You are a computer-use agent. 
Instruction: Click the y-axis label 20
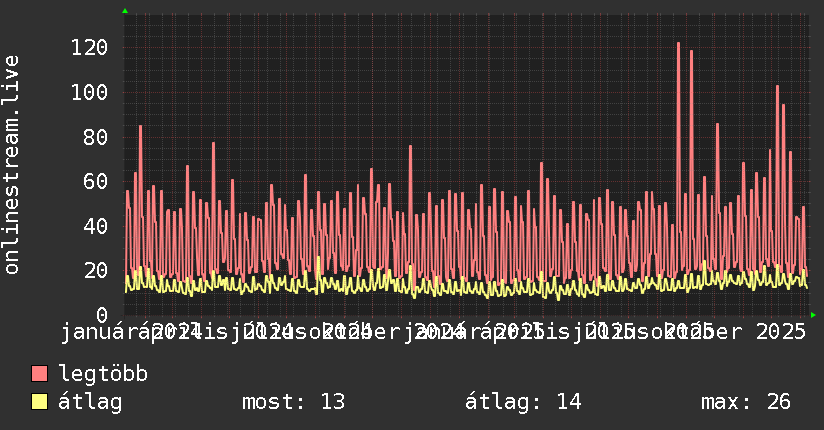click(96, 270)
